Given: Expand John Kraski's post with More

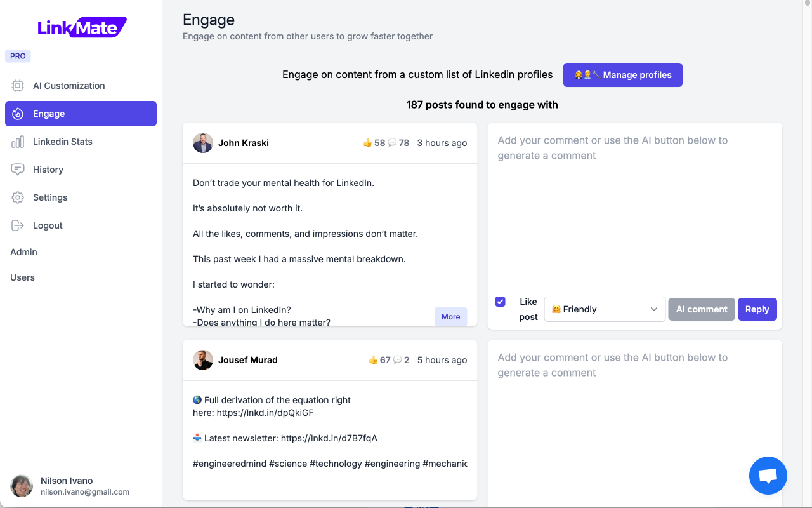Looking at the screenshot, I should pyautogui.click(x=450, y=316).
